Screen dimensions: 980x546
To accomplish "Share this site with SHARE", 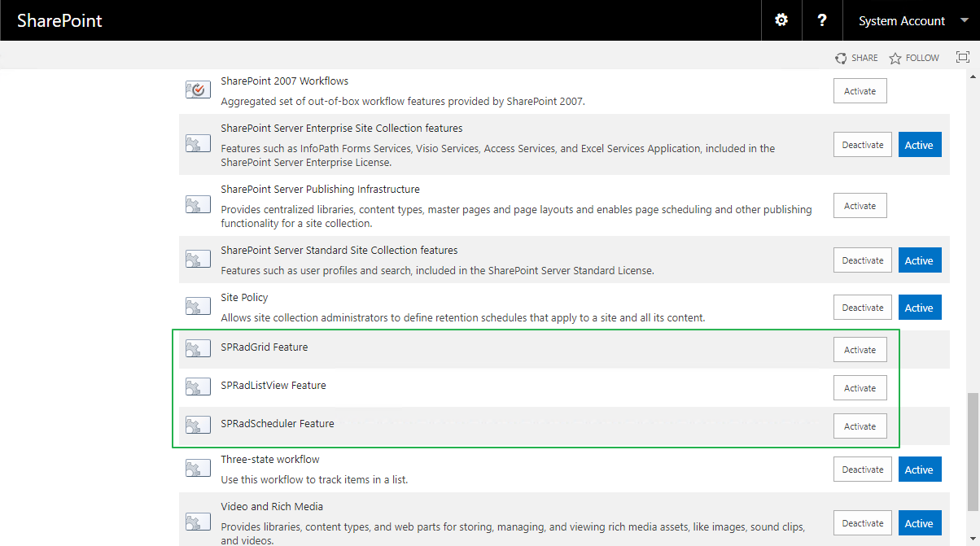I will (856, 58).
